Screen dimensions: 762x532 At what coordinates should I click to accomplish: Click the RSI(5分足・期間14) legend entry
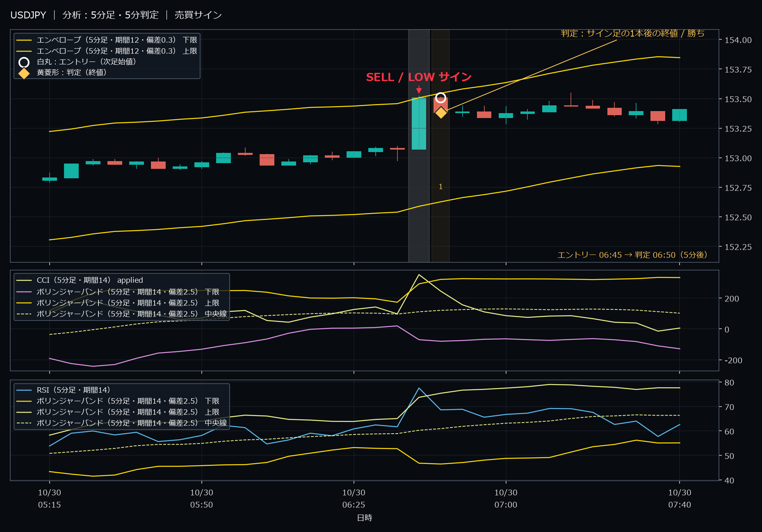coord(64,390)
